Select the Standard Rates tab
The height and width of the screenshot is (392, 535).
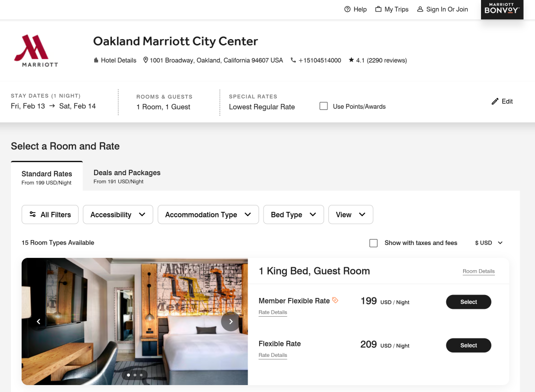tap(47, 178)
